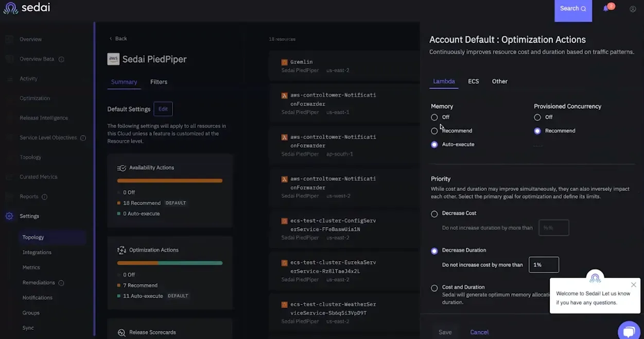Click the Sedai logo icon

[10, 9]
